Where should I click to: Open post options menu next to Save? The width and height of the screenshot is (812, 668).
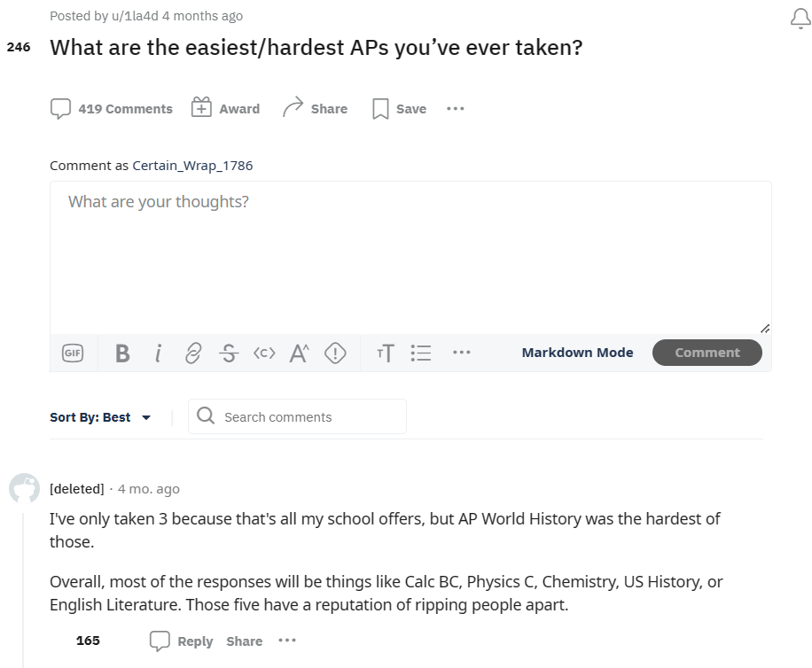tap(455, 109)
